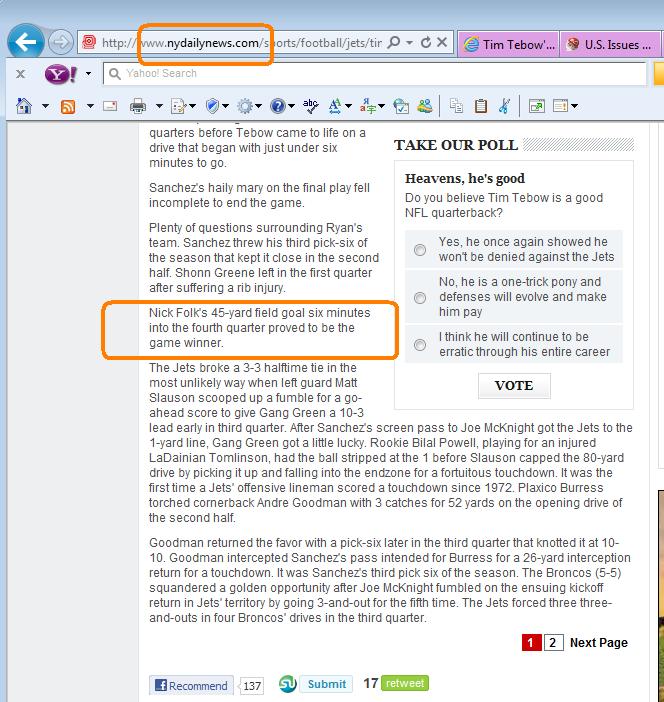Stop loading with the address bar X
The width and height of the screenshot is (664, 702).
coord(442,43)
